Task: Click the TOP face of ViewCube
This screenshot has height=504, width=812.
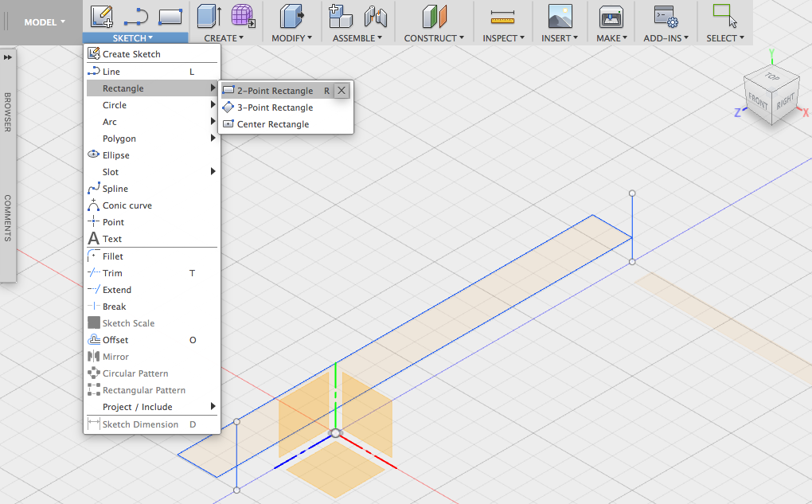Action: 772,76
